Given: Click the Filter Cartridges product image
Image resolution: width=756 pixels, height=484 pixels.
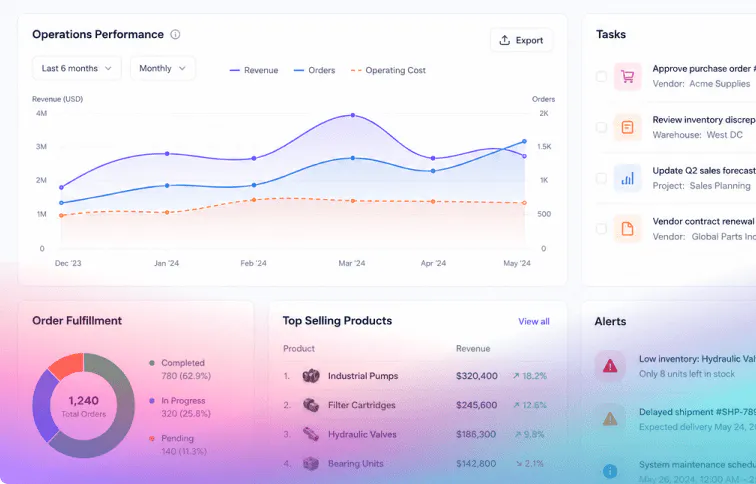Looking at the screenshot, I should pos(311,405).
